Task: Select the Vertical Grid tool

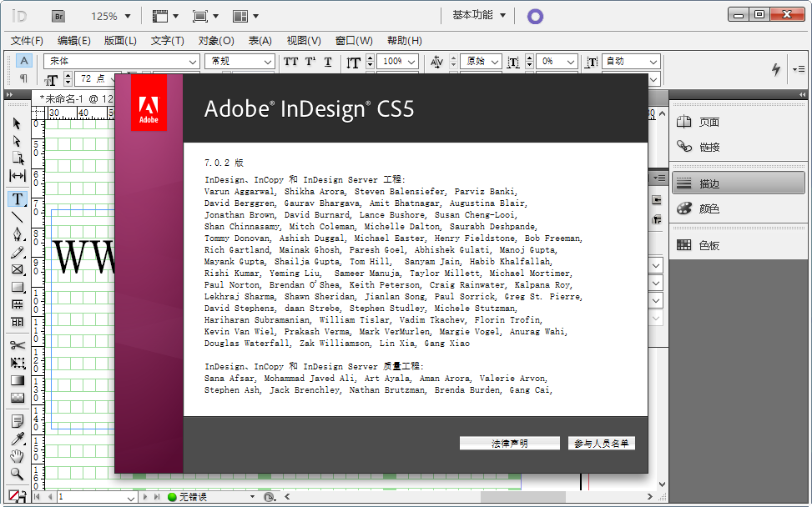Action: [17, 322]
